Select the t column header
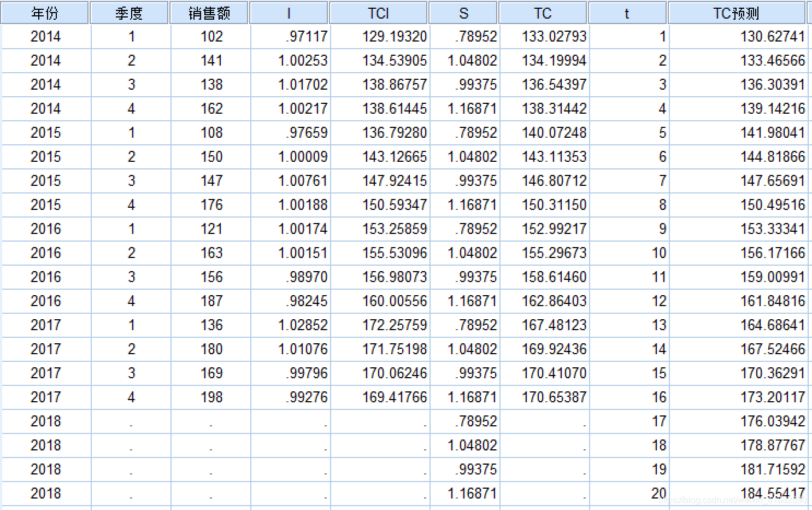Viewport: 812px width, 510px height. [627, 13]
